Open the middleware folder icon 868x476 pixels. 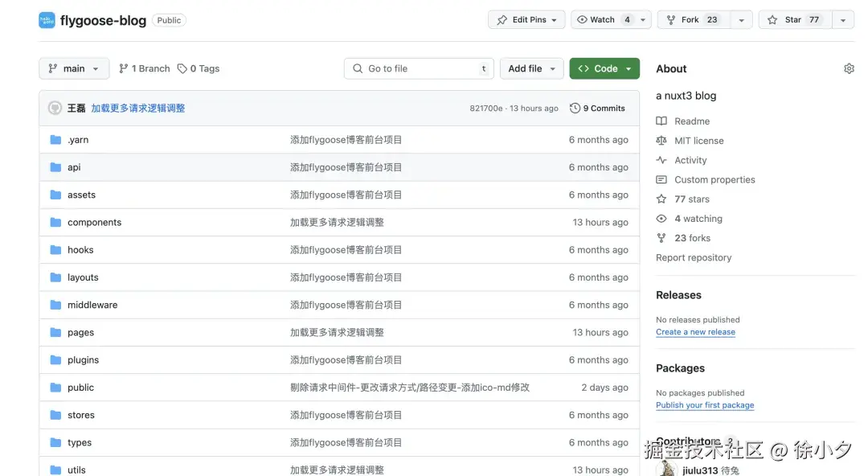[x=55, y=305]
